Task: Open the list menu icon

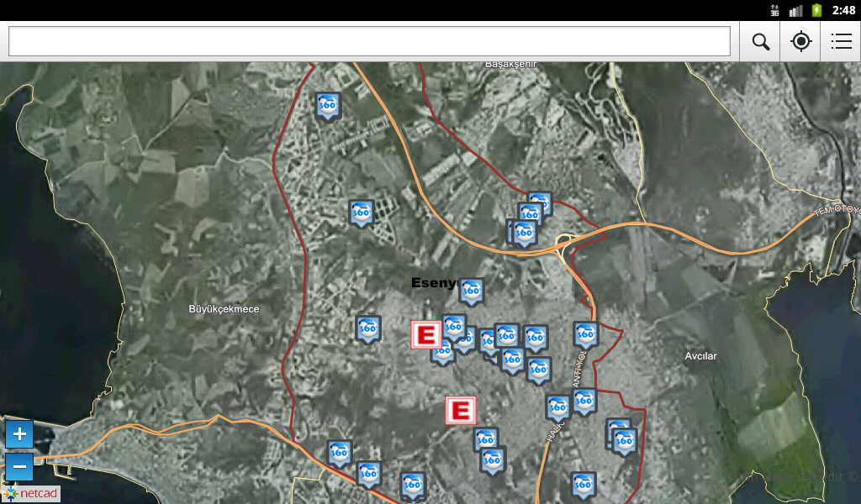Action: click(x=841, y=42)
